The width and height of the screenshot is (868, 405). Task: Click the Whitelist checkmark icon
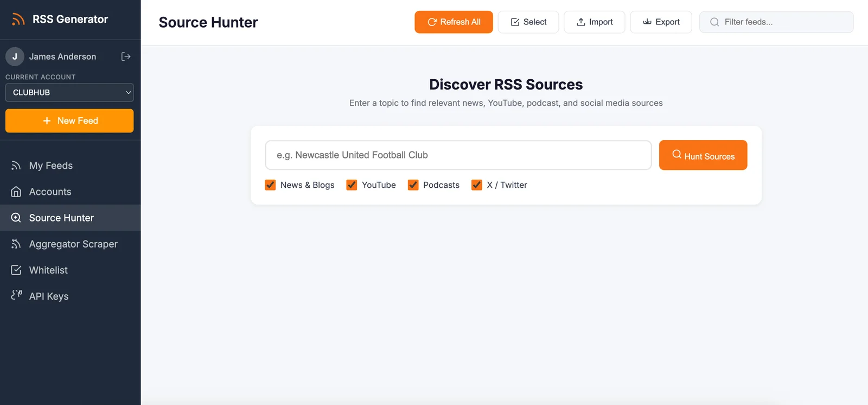(x=16, y=270)
